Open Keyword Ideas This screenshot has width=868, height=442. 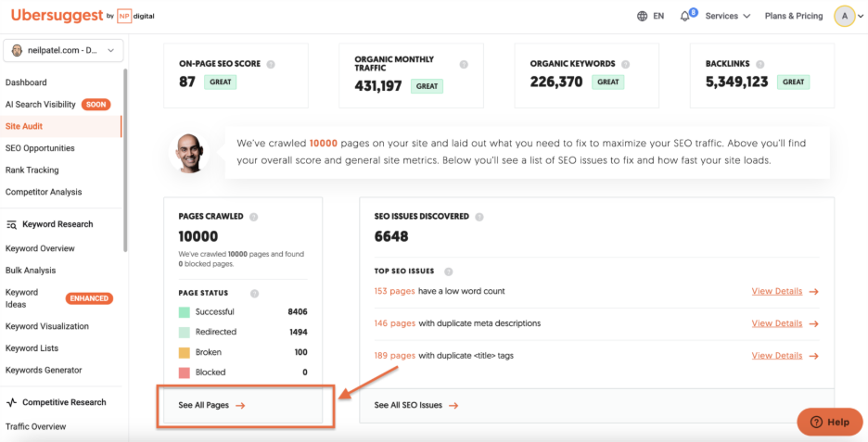(x=21, y=298)
